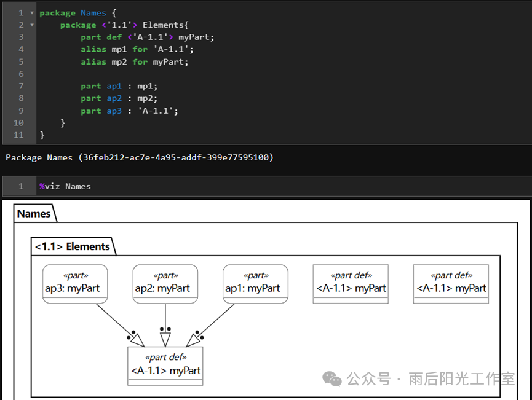The height and width of the screenshot is (400, 532).
Task: Select the ap2: myPart part node
Action: [x=165, y=284]
